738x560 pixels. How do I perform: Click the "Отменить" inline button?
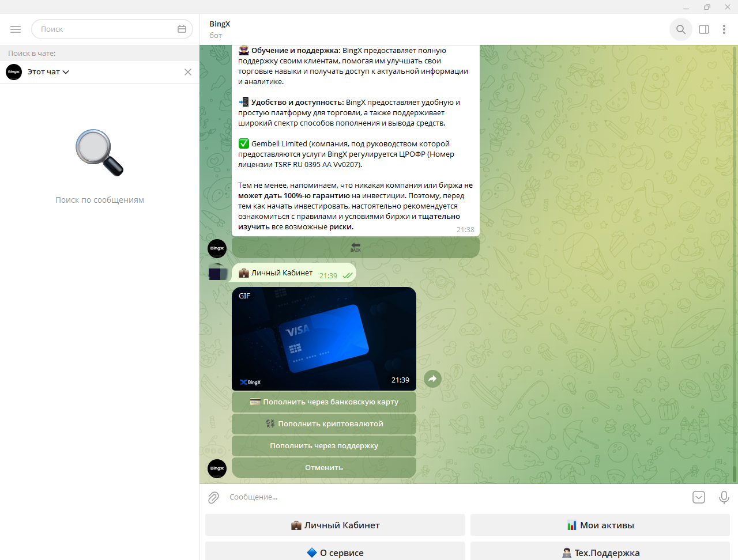[x=324, y=468]
